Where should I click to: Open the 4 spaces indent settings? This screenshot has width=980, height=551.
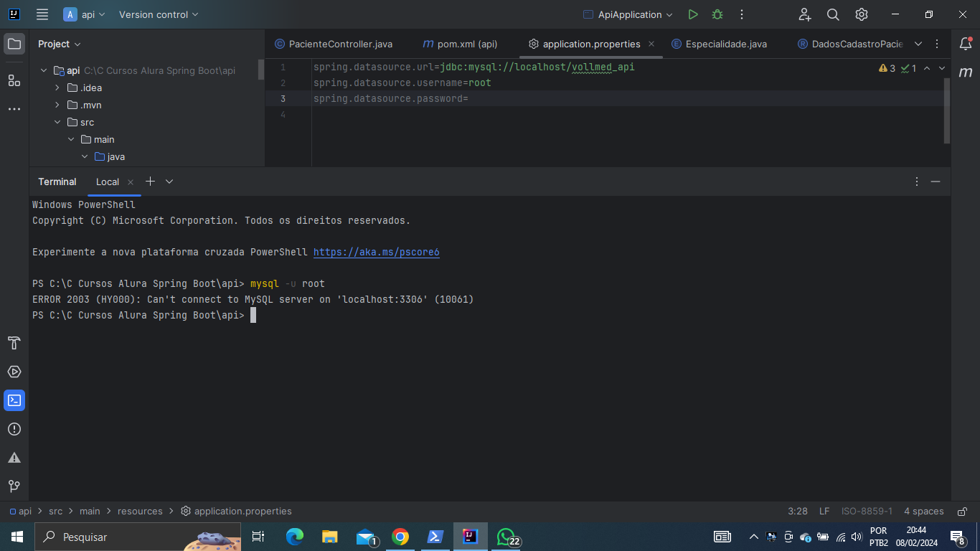coord(924,512)
